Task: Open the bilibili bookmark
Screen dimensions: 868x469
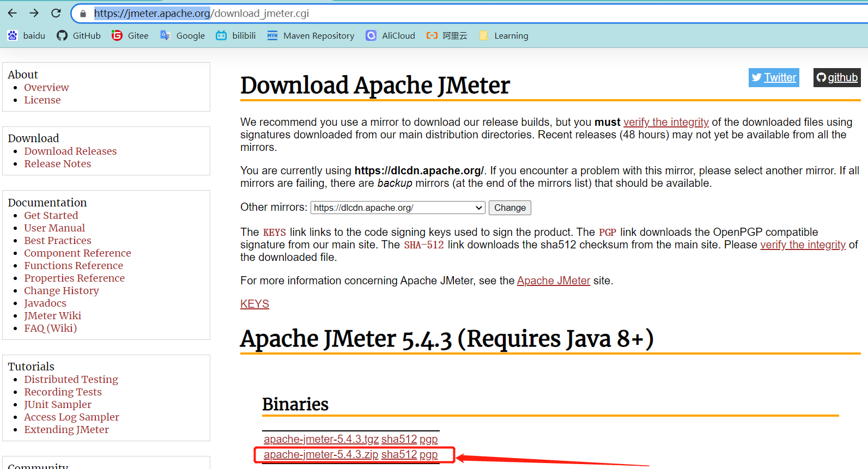Action: coord(236,35)
